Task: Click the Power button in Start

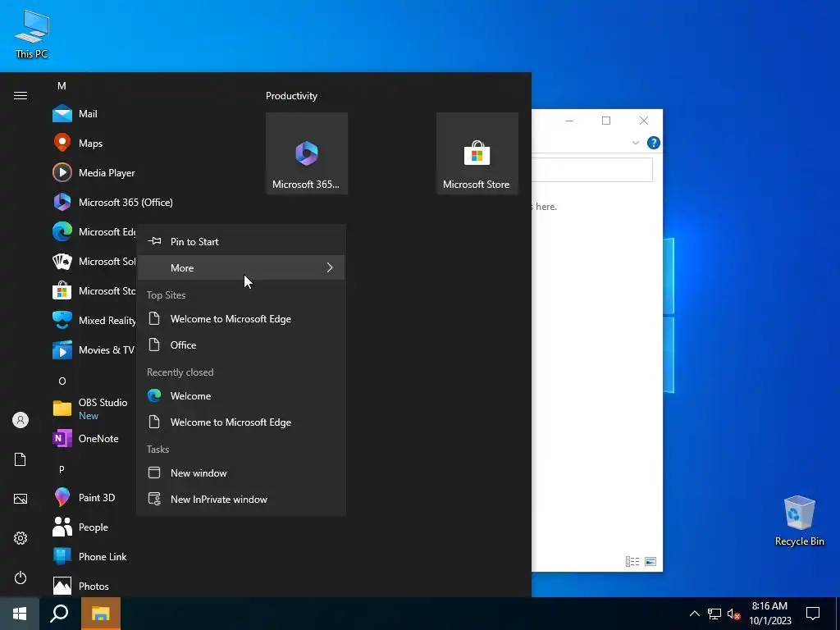Action: 21,577
